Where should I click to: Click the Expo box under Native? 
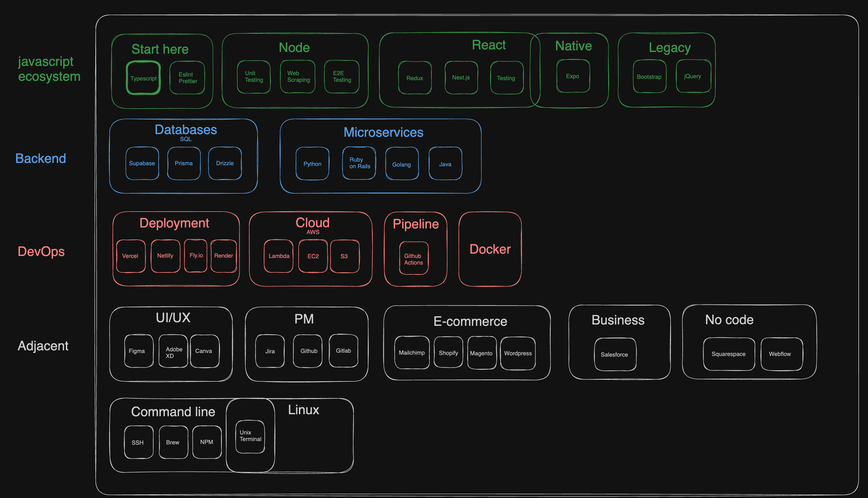click(x=573, y=76)
